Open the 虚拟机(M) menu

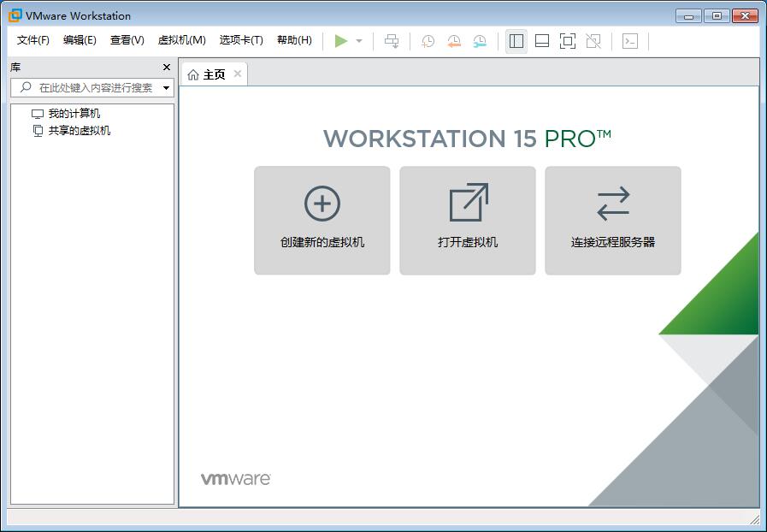pos(181,40)
